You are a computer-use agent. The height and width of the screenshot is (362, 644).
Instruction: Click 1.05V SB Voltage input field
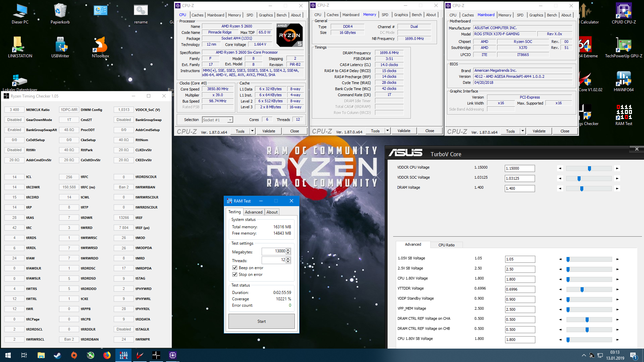coord(520,259)
